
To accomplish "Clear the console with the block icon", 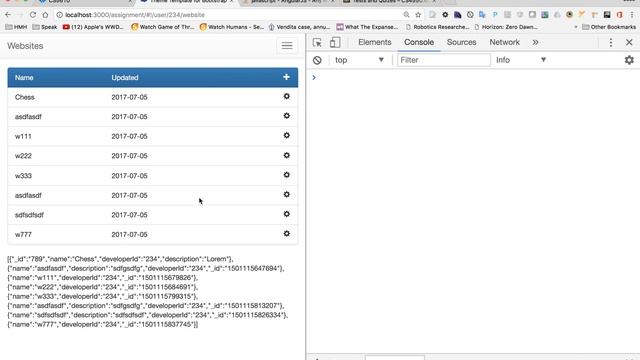I will 317,60.
